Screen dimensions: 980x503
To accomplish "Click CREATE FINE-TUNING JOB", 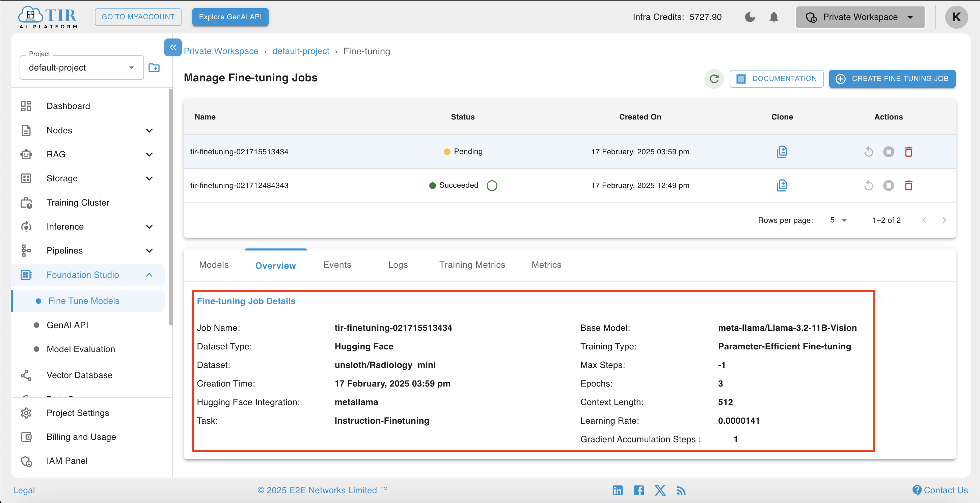I will pos(892,79).
